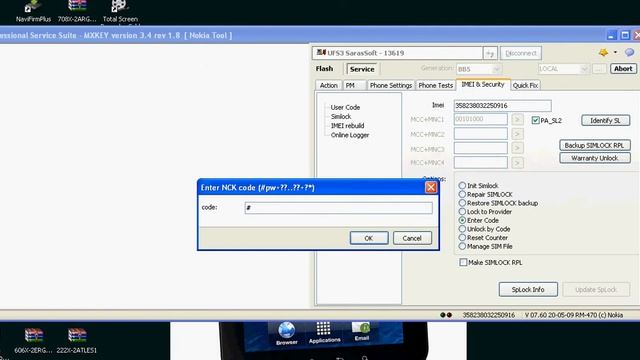Click the MCC+MNC2 input field
The width and height of the screenshot is (640, 360).
tap(481, 134)
